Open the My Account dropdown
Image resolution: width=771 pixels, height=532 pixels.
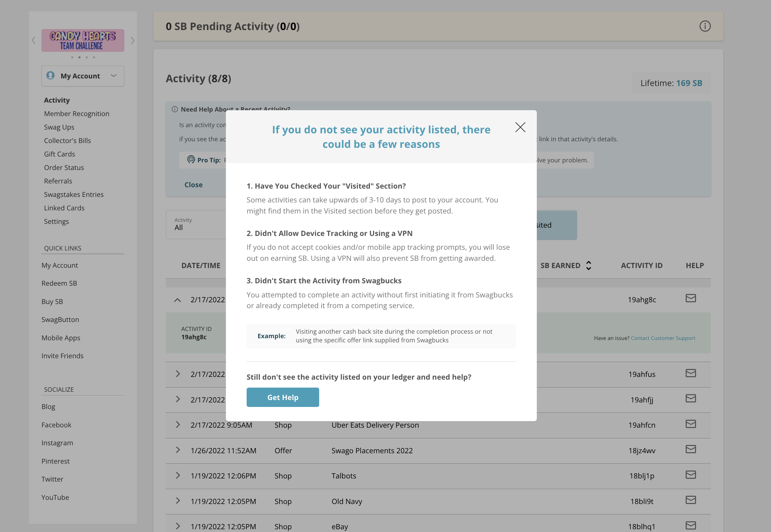[x=114, y=76]
